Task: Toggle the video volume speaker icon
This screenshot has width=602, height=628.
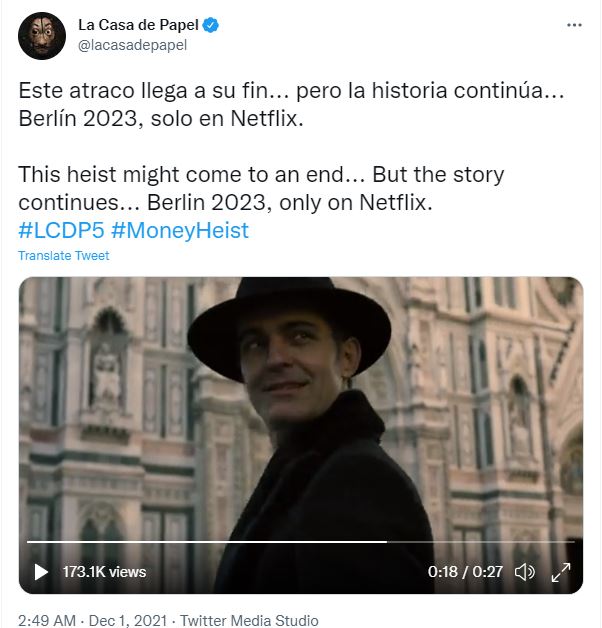Action: pyautogui.click(x=524, y=572)
